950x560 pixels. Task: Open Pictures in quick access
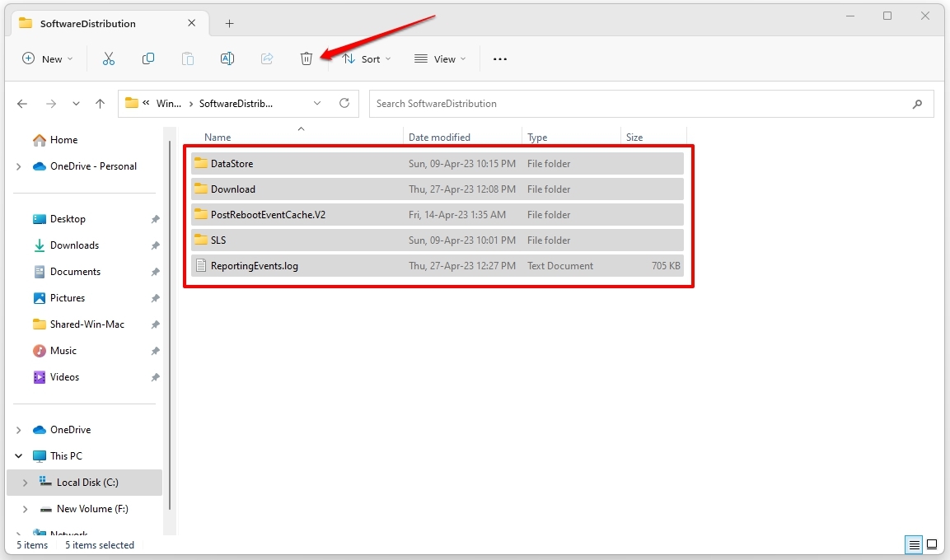click(x=68, y=298)
